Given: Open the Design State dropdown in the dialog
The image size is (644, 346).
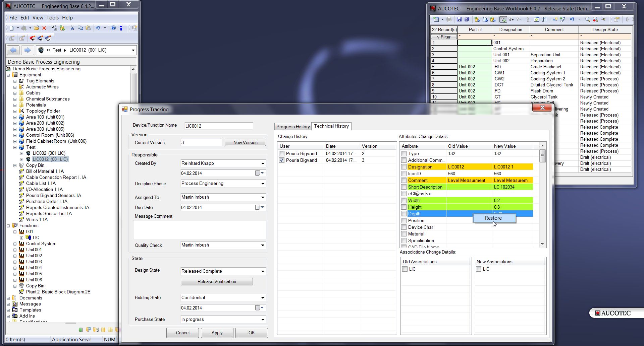Looking at the screenshot, I should click(x=263, y=271).
